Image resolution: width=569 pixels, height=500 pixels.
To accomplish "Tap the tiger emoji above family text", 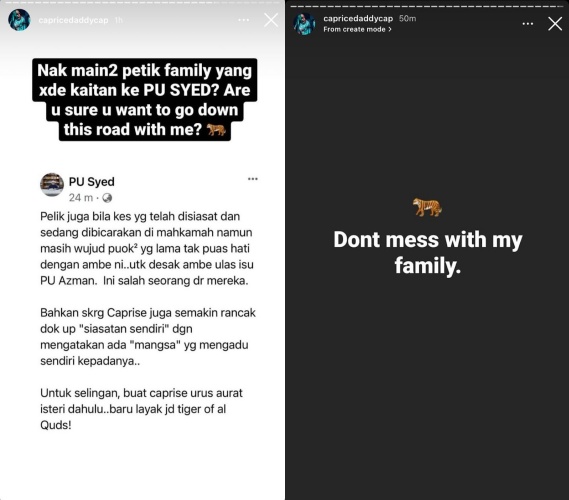I will (x=427, y=207).
